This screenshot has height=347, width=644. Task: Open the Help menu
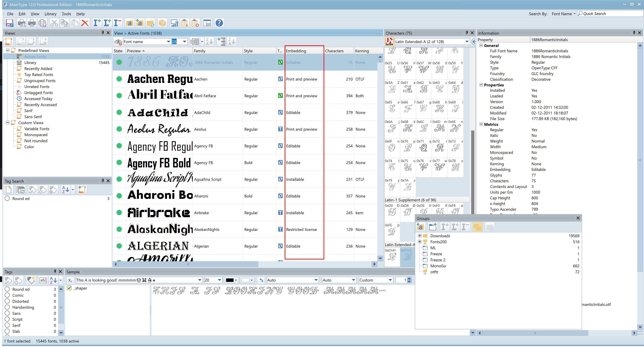(x=81, y=14)
